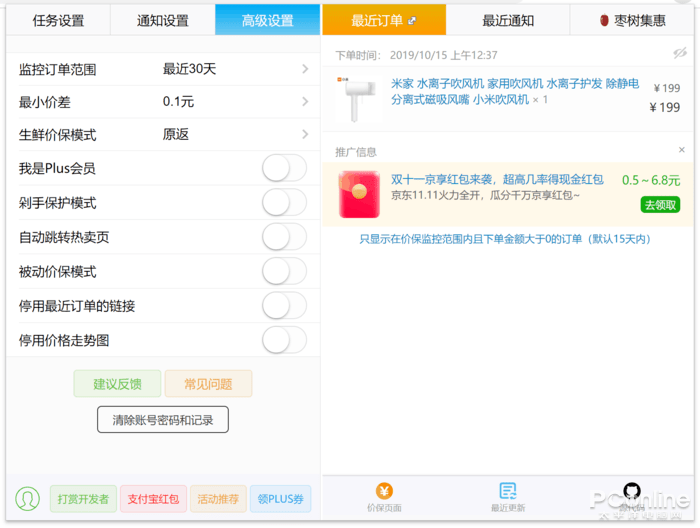Click the 推广信息 heading text
This screenshot has width=700, height=528.
tap(356, 152)
